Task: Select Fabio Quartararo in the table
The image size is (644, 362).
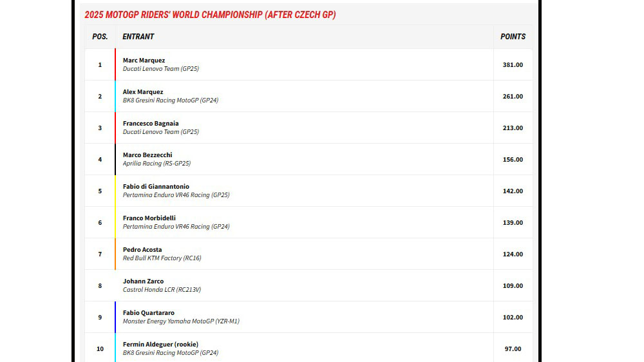Action: coord(148,313)
